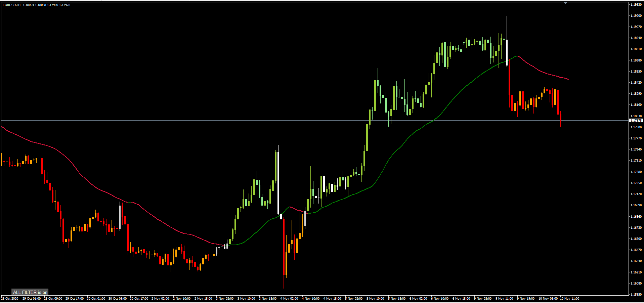Click the current price label 1.17978
This screenshot has height=303, width=644.
tap(636, 121)
